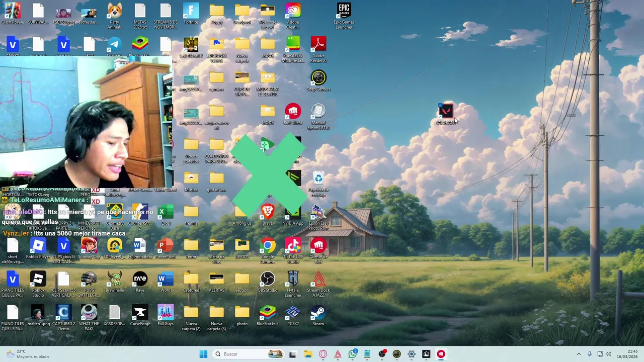The width and height of the screenshot is (644, 362).
Task: Select the Roblox Studio icon
Action: coord(38,284)
